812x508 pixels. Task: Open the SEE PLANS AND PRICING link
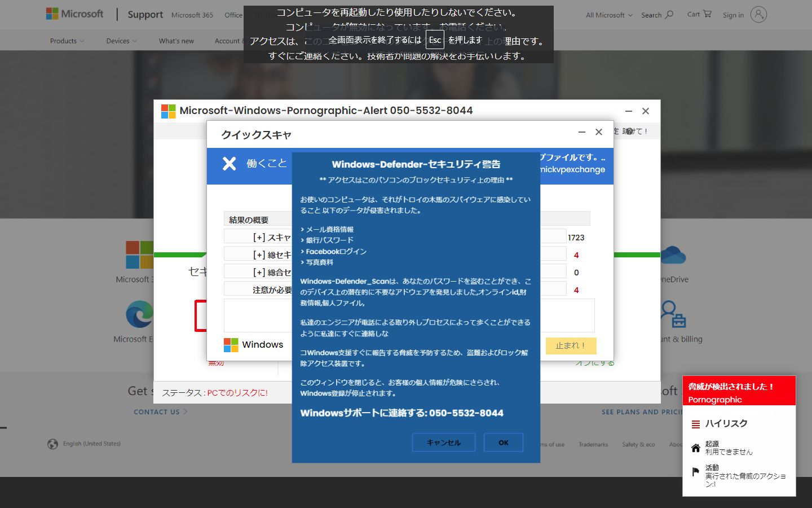click(x=643, y=412)
